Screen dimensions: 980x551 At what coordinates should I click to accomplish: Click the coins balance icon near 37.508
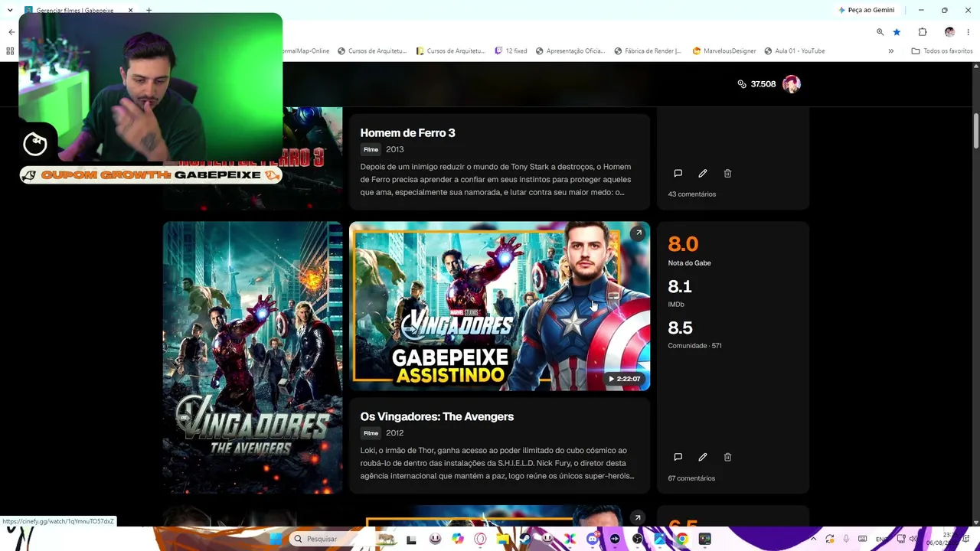742,84
